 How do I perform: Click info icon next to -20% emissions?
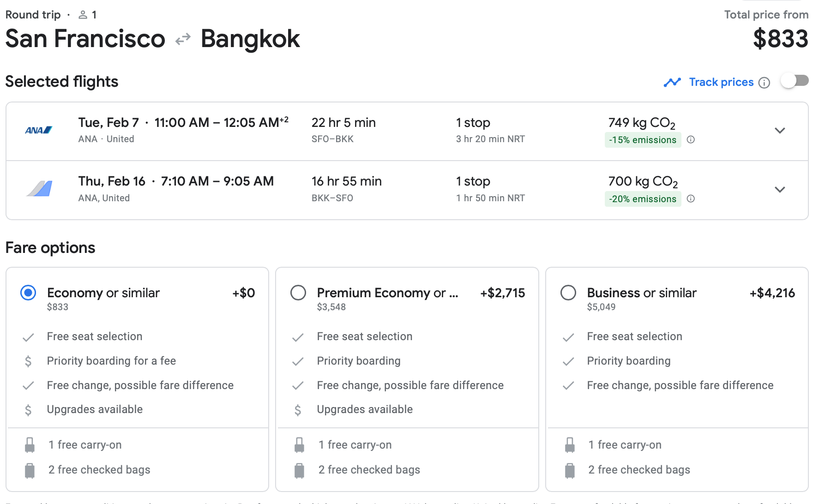tap(691, 199)
